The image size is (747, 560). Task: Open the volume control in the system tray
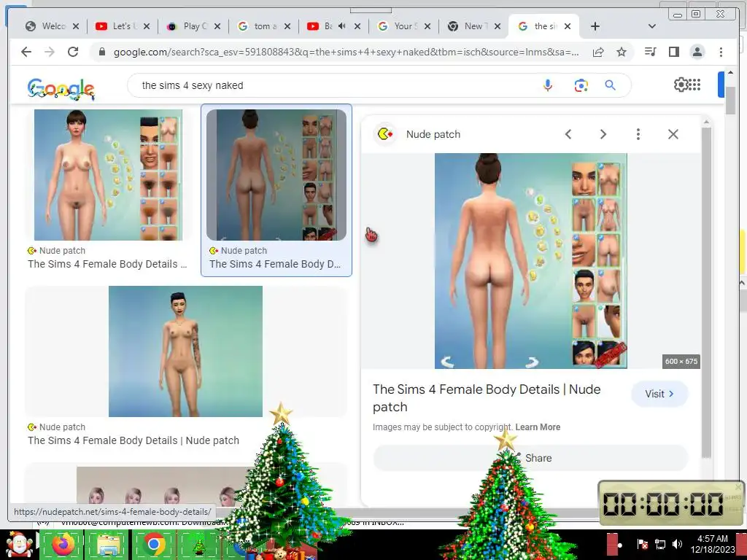(678, 544)
